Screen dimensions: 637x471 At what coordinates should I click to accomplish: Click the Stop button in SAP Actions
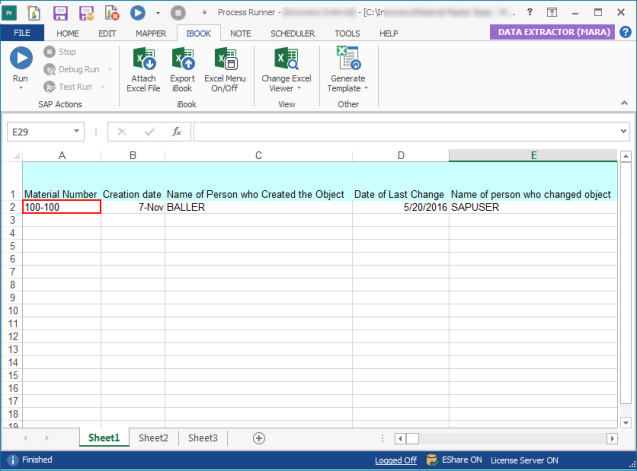60,52
